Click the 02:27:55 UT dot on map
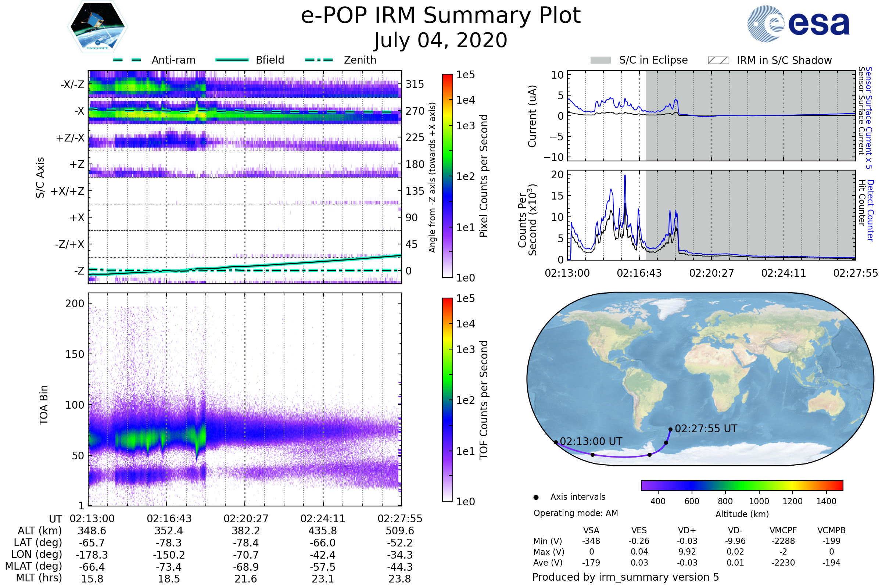This screenshot has width=882, height=588. 670,429
